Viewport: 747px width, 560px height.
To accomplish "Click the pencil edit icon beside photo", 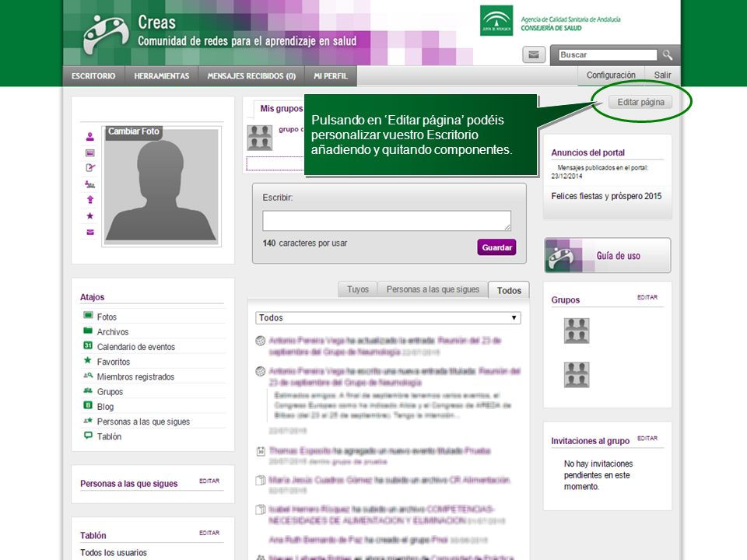I will click(90, 168).
